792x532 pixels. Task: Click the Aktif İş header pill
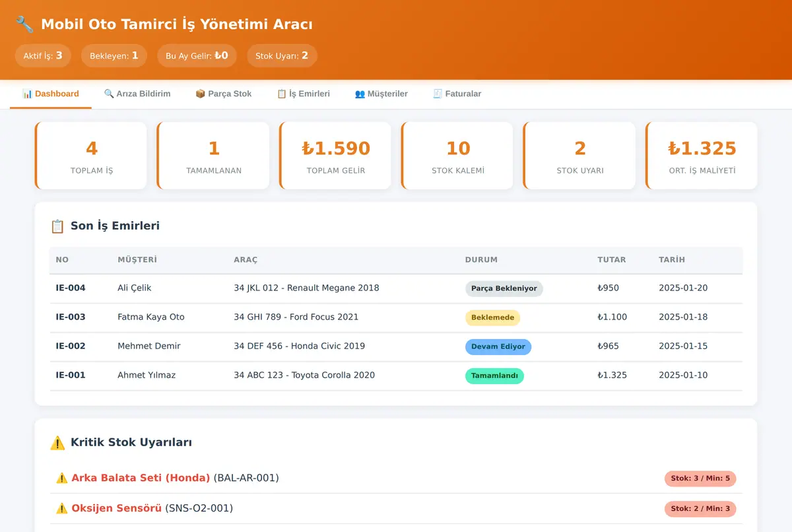click(43, 55)
